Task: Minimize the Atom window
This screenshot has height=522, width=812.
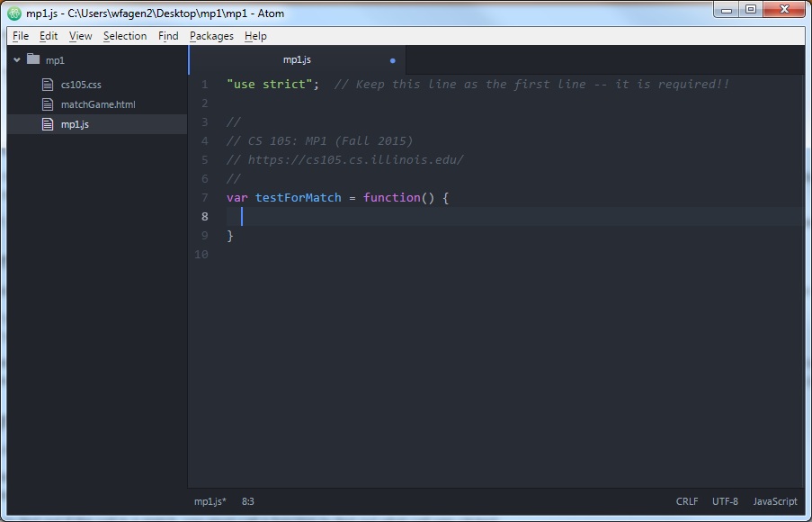Action: 727,9
